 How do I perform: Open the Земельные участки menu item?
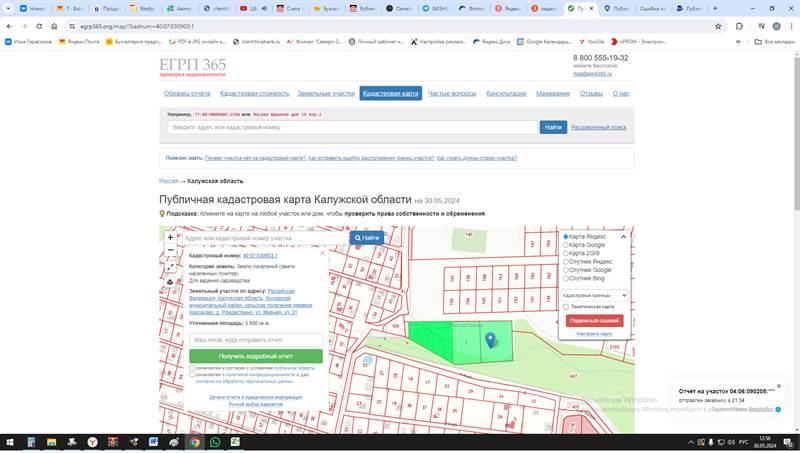point(326,93)
